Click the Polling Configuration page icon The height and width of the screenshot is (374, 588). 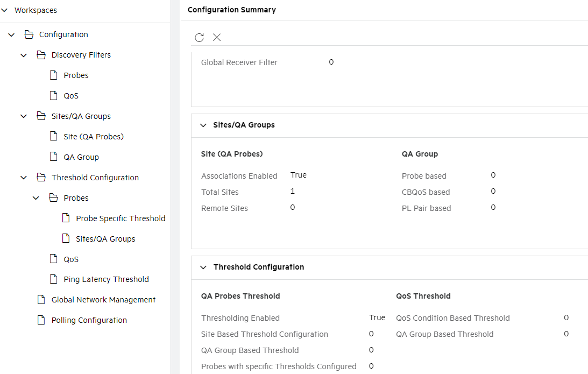tap(41, 320)
